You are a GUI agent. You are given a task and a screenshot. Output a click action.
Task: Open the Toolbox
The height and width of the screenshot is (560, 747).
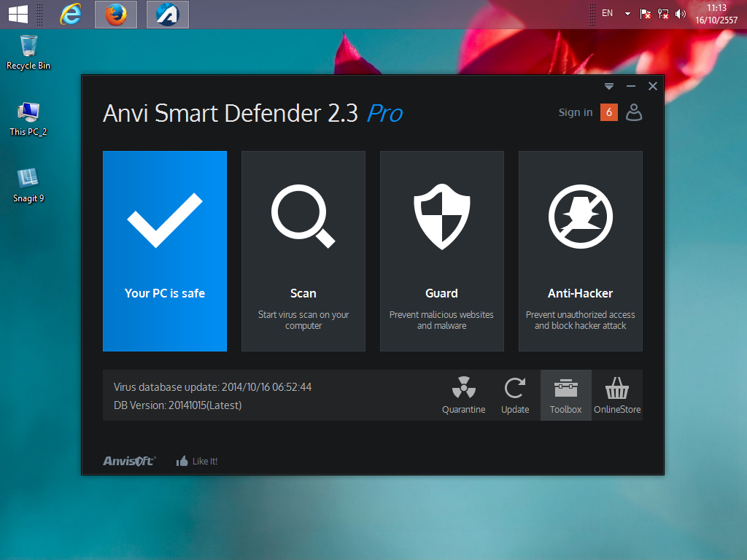(566, 395)
